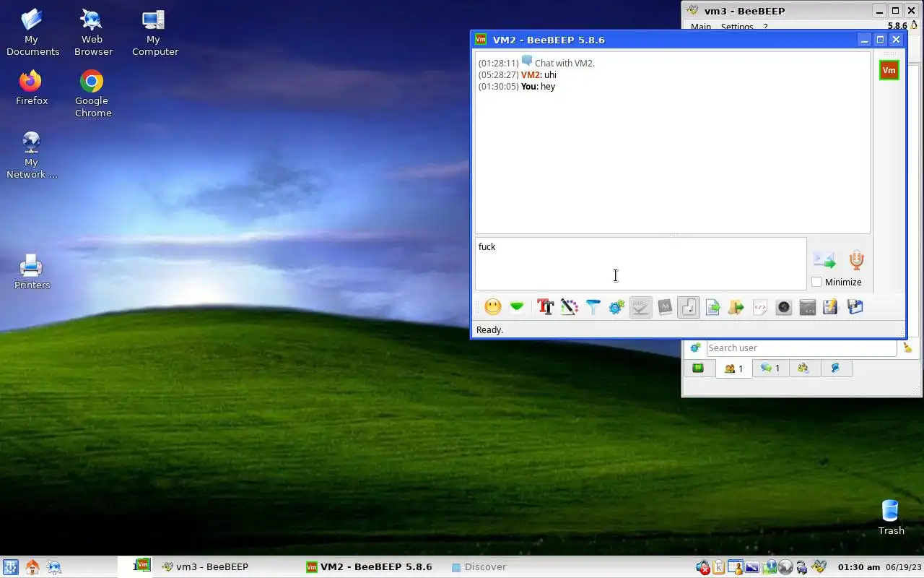924x578 pixels.
Task: Switch to the chats tab showing 1
Action: 770,368
